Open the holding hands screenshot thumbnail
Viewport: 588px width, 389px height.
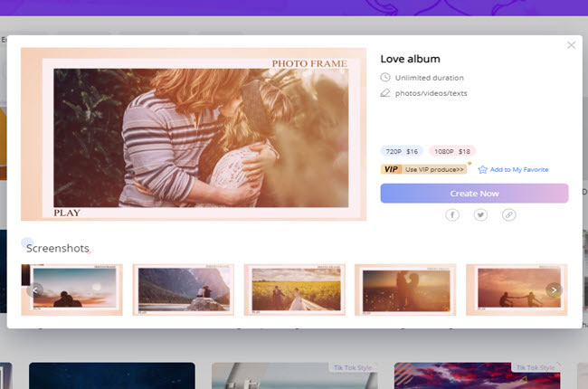516,289
